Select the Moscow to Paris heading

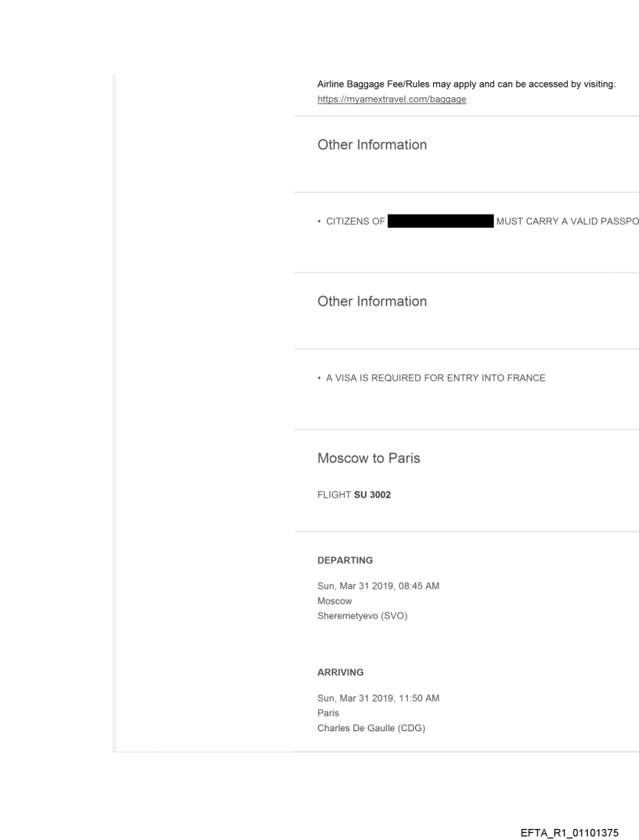(369, 459)
